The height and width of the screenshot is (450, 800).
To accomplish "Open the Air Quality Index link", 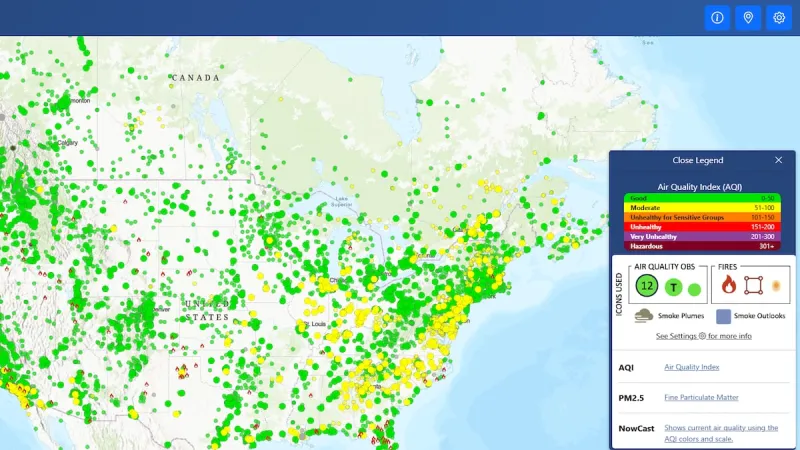I will (x=691, y=367).
